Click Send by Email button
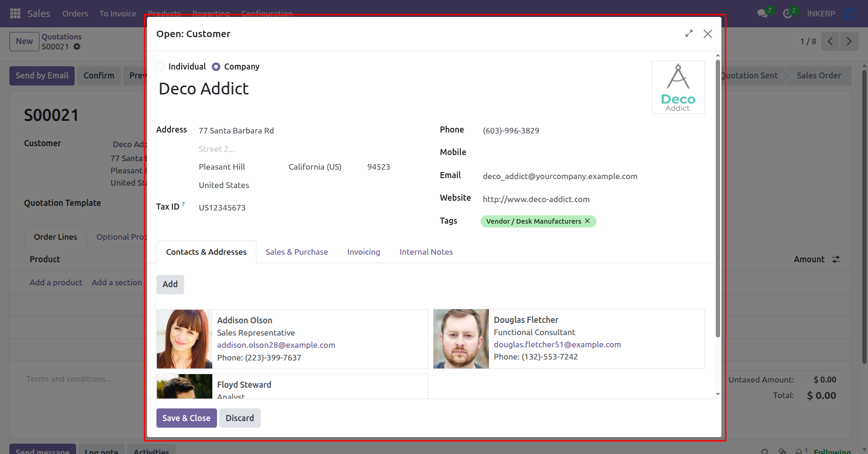This screenshot has height=454, width=868. pyautogui.click(x=42, y=76)
